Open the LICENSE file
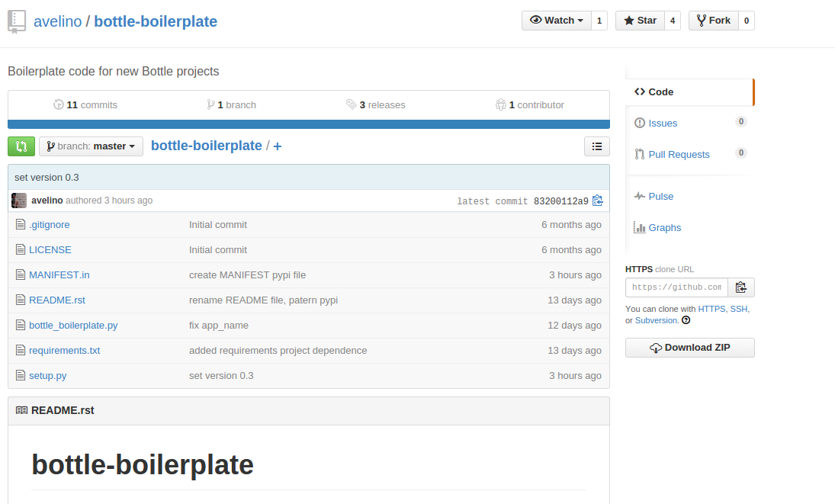Screen dimensions: 835x504 (50, 249)
